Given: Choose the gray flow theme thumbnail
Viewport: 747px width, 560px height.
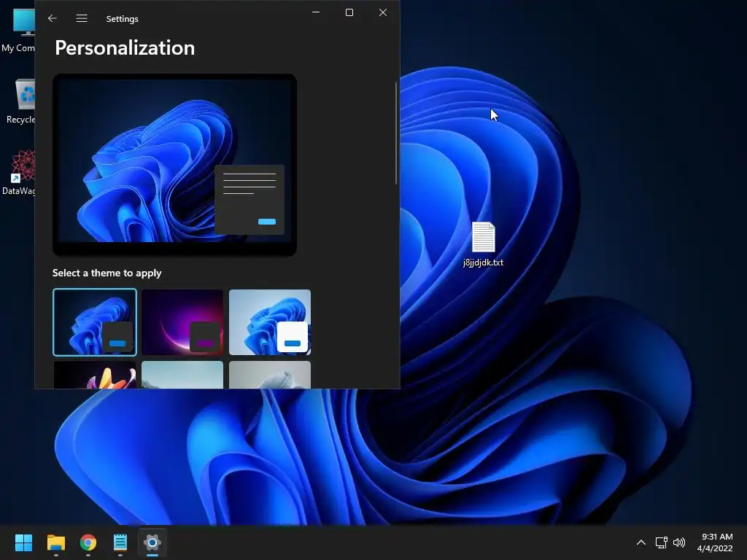Looking at the screenshot, I should 270,375.
